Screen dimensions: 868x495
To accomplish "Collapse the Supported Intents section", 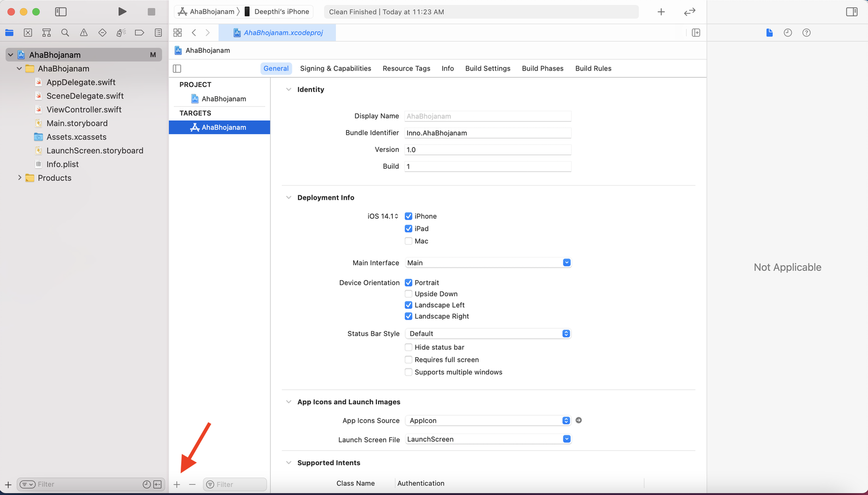I will click(289, 463).
